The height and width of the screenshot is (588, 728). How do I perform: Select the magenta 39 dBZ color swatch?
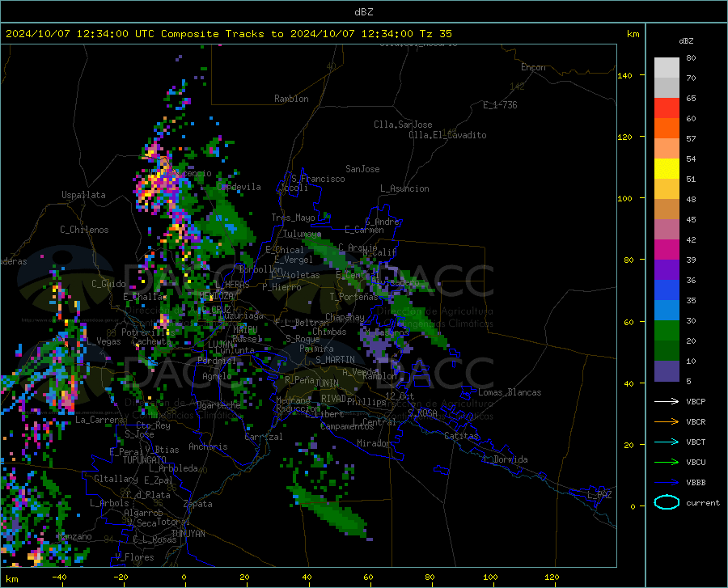click(x=667, y=250)
